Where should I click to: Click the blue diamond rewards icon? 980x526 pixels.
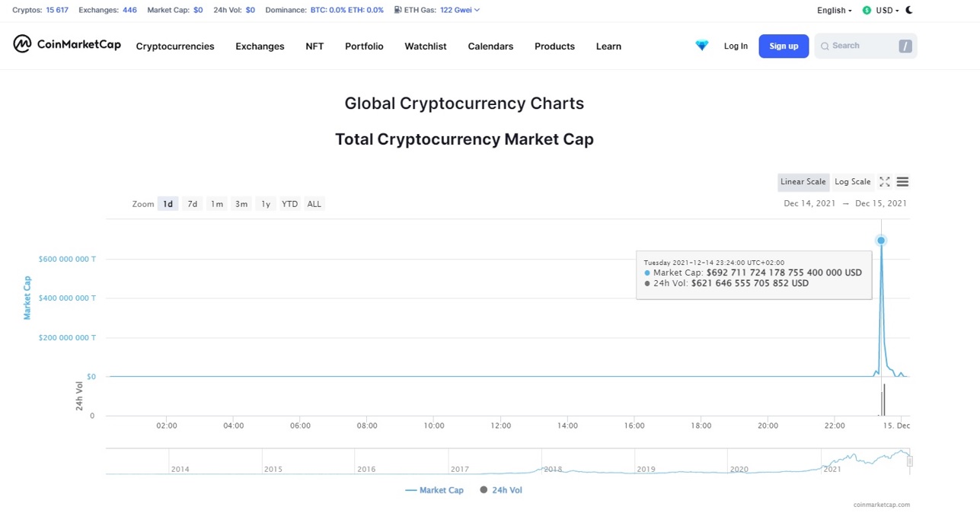(701, 46)
